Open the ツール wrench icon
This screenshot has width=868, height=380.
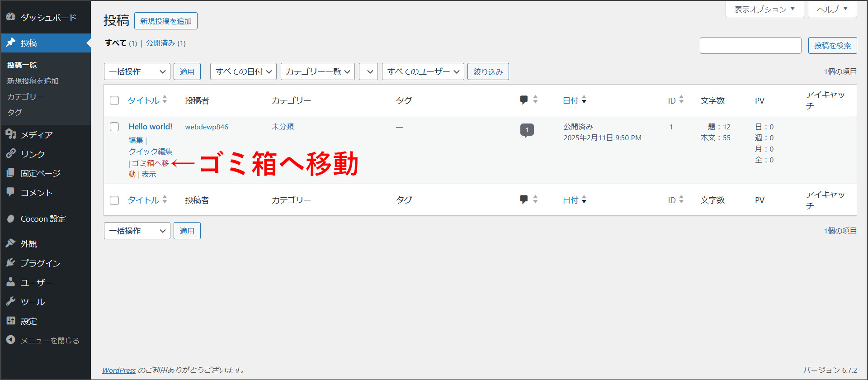click(x=11, y=301)
